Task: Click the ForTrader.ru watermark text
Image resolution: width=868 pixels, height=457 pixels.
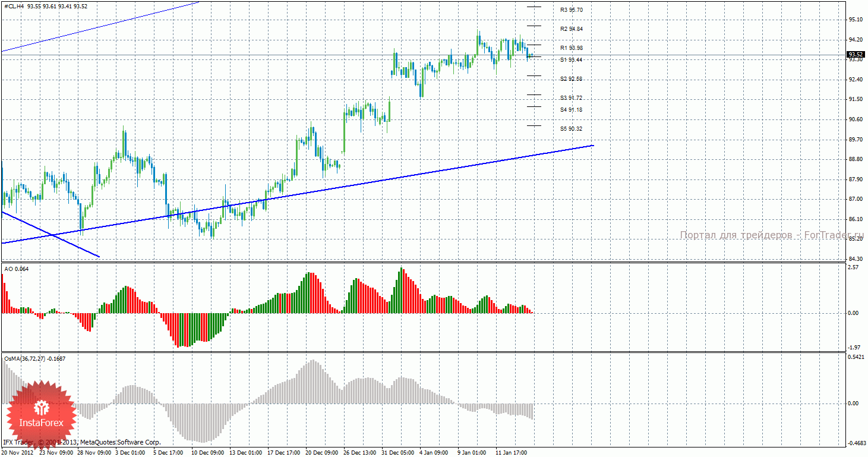Action: pos(772,235)
